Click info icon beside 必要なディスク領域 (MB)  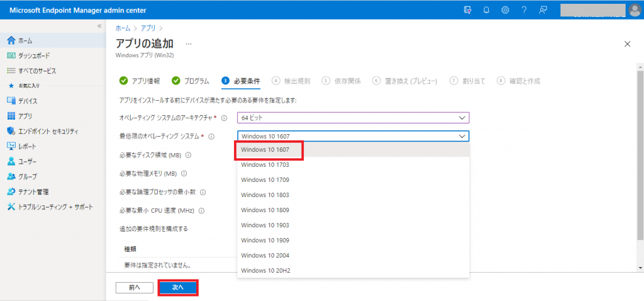(188, 155)
